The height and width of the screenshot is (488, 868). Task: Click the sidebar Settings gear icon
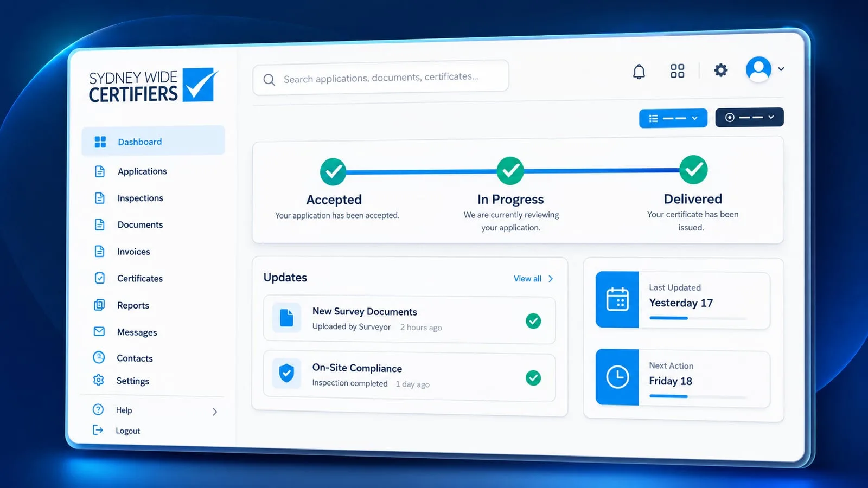99,380
